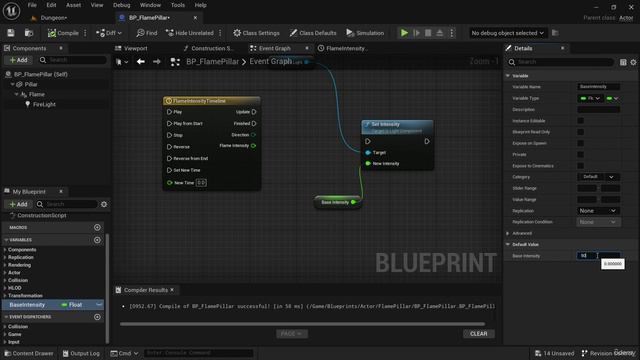
Task: Click the graph breadcrumb home icon
Action: 175,62
